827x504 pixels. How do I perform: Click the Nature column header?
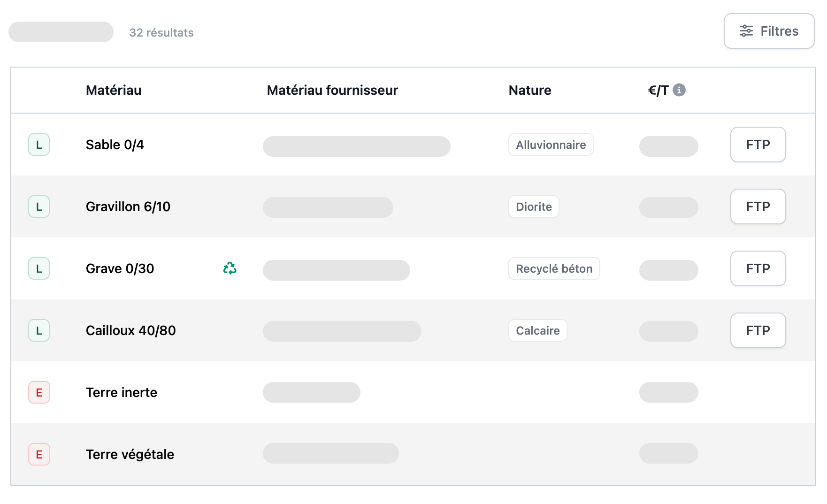[x=529, y=90]
